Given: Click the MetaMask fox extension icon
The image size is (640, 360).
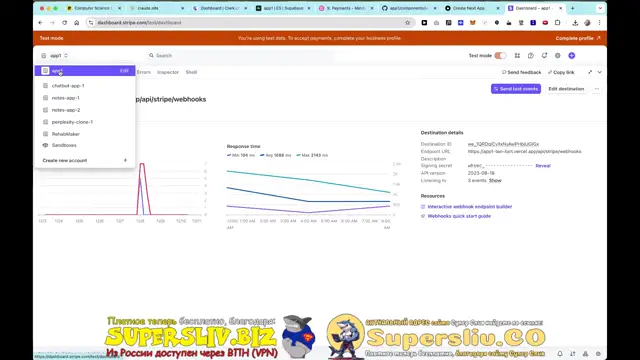Looking at the screenshot, I should [x=473, y=23].
